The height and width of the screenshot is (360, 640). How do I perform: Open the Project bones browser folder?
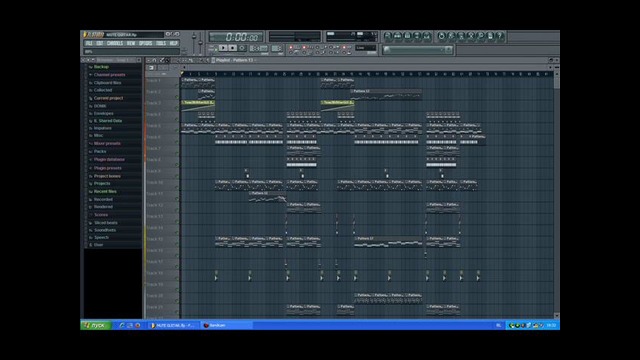(107, 176)
